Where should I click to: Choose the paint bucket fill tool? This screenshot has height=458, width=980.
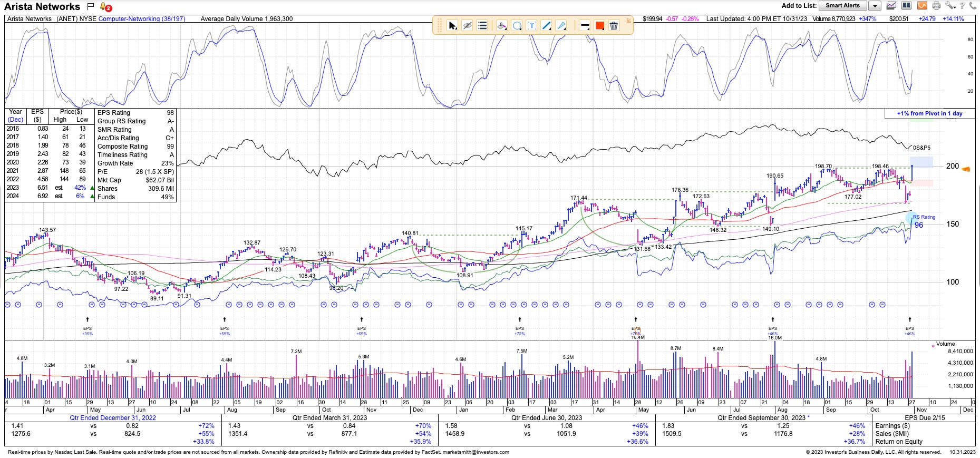[x=502, y=25]
